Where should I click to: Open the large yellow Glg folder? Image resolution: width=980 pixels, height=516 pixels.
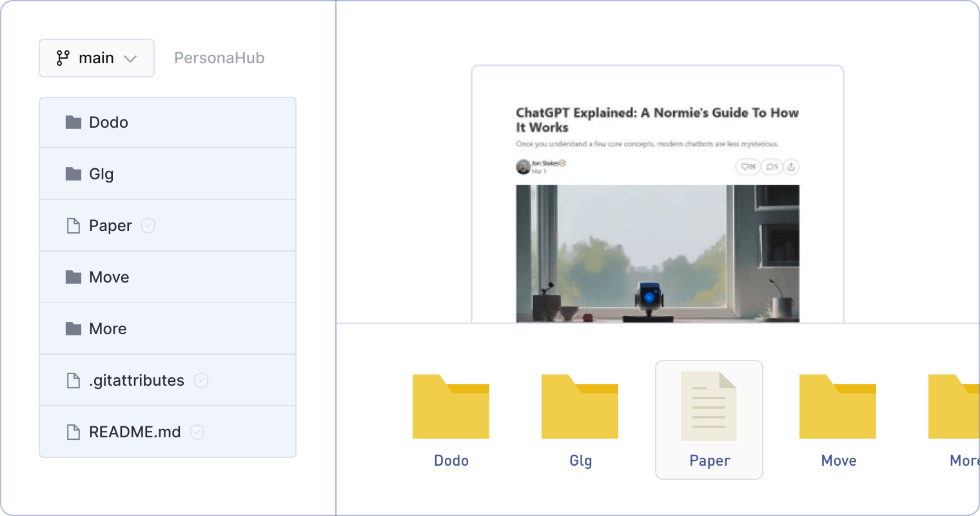(x=580, y=407)
